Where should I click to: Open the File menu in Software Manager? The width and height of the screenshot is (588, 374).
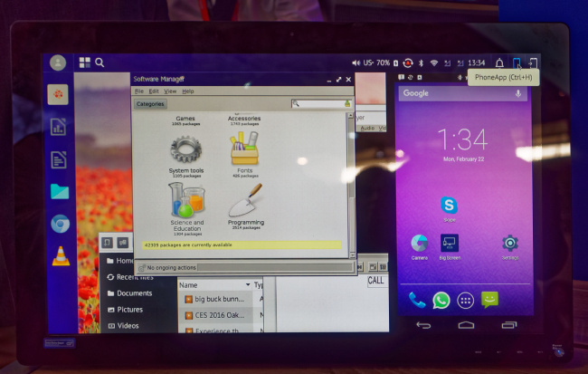(139, 91)
